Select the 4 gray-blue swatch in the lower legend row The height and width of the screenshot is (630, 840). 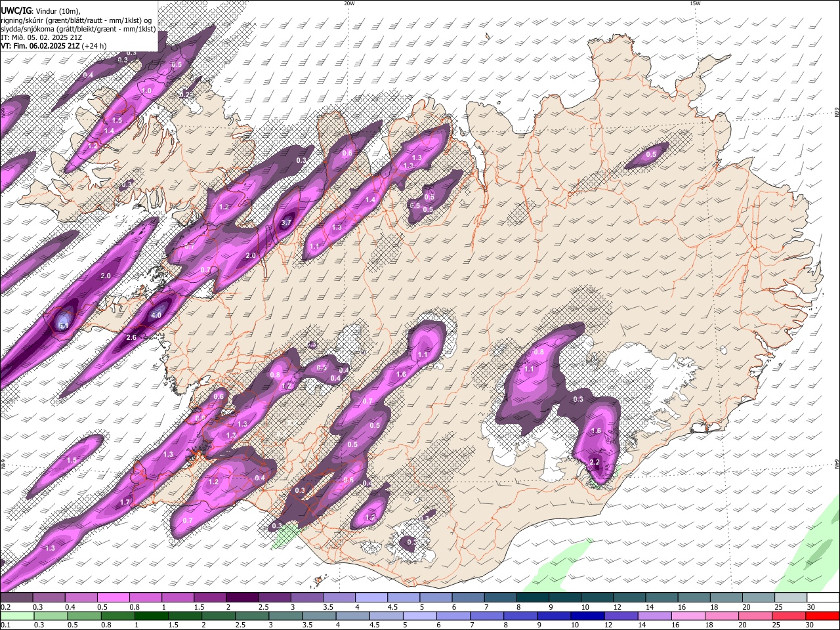[x=352, y=616]
